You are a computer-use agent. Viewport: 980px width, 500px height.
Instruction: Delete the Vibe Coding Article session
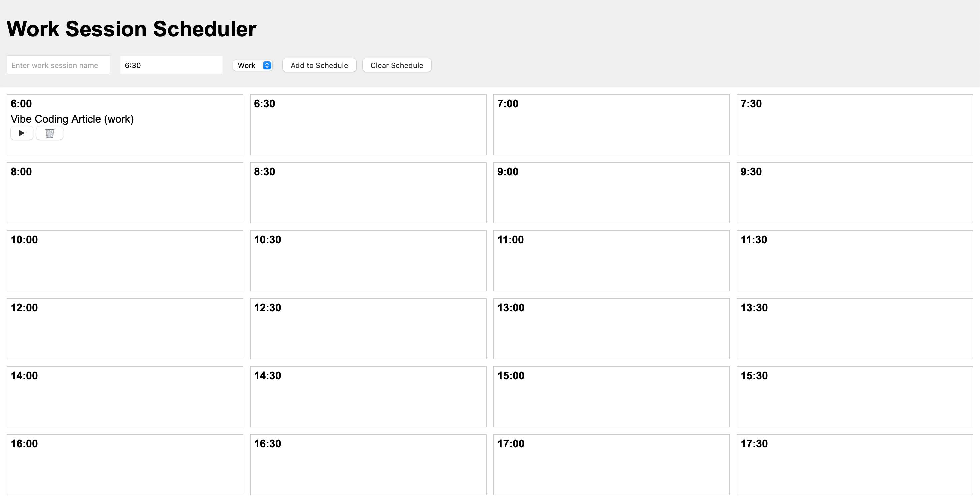[x=49, y=133]
